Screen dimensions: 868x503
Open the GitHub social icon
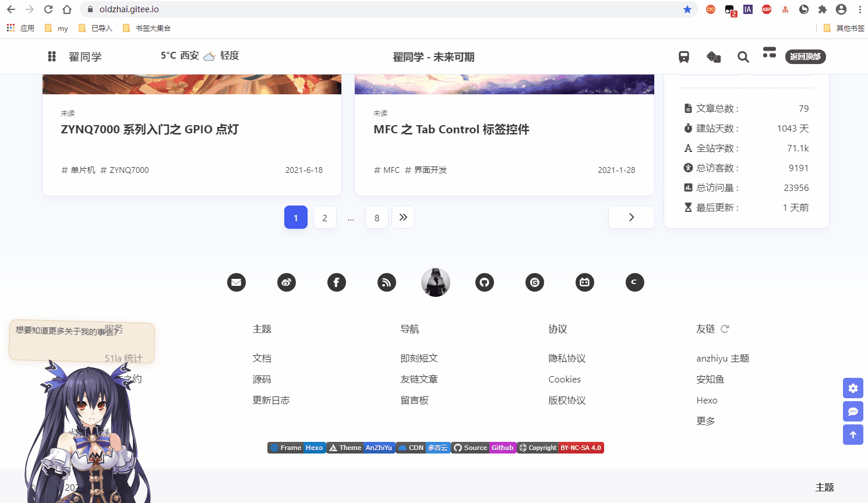pyautogui.click(x=485, y=282)
